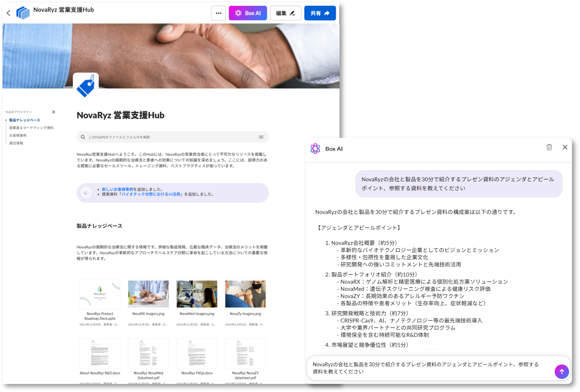The width and height of the screenshot is (580, 392).
Task: Open NovaRyz Product Roadmap Deck thumbnail
Action: 100,294
